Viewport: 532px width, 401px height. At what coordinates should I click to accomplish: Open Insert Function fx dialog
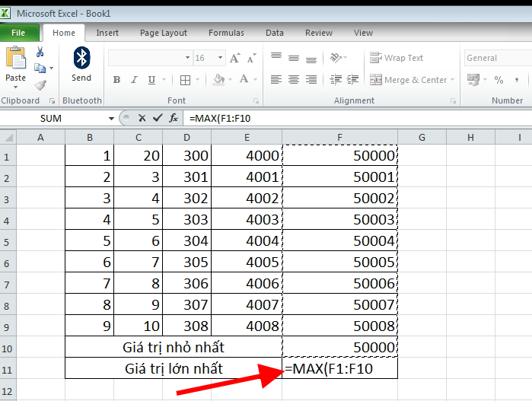point(174,118)
